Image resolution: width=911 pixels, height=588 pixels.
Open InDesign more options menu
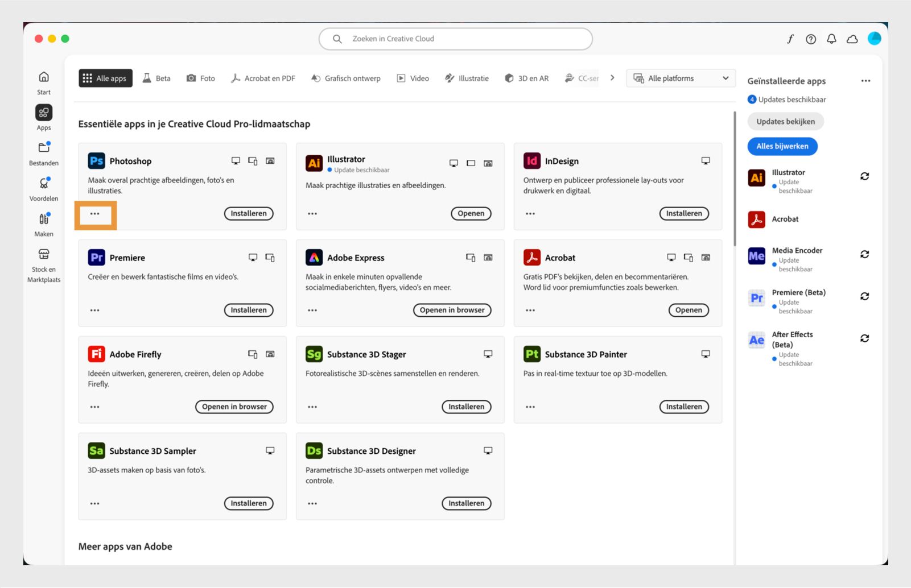tap(530, 214)
